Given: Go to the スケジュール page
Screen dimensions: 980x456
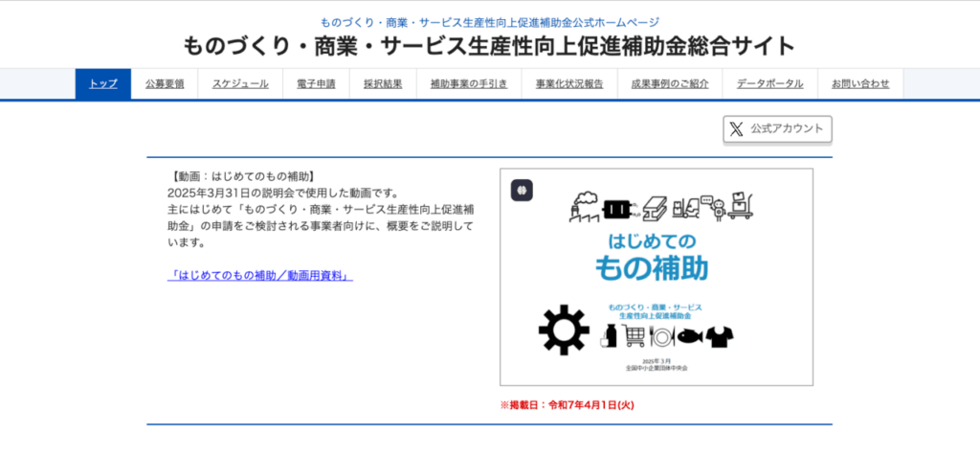Looking at the screenshot, I should pos(240,83).
